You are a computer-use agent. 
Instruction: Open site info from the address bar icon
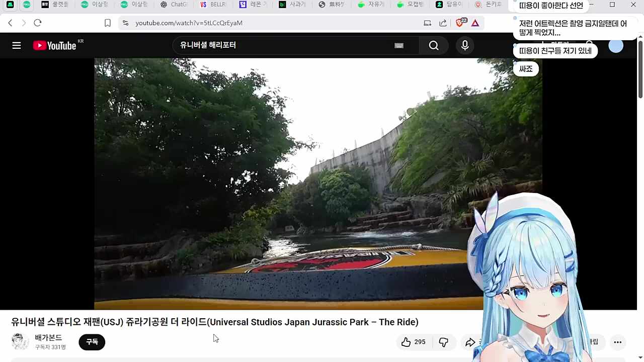tap(125, 23)
